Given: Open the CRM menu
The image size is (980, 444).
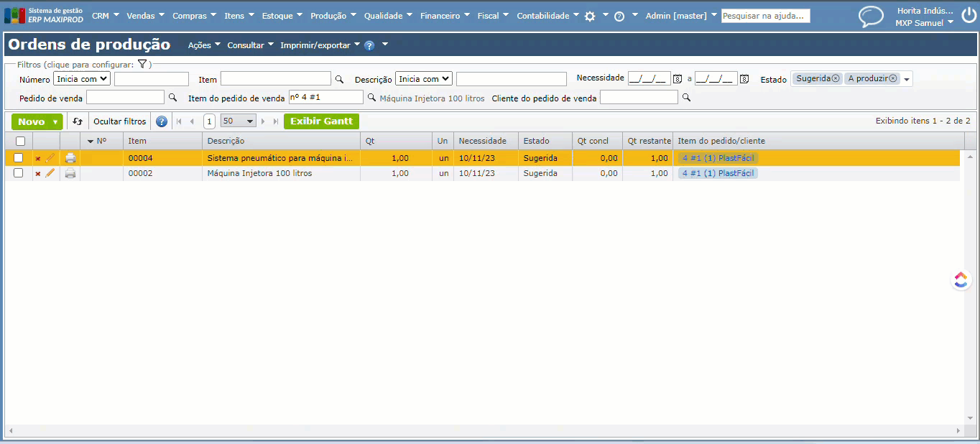Looking at the screenshot, I should coord(105,16).
